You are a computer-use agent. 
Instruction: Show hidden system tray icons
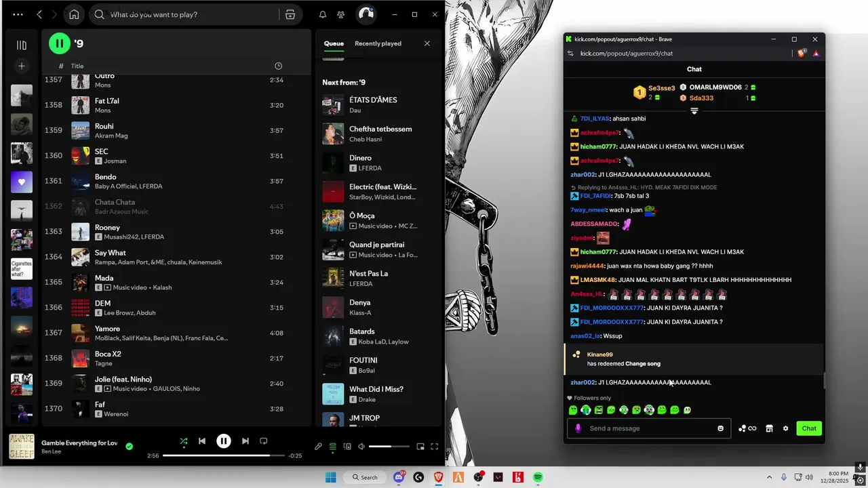click(769, 477)
